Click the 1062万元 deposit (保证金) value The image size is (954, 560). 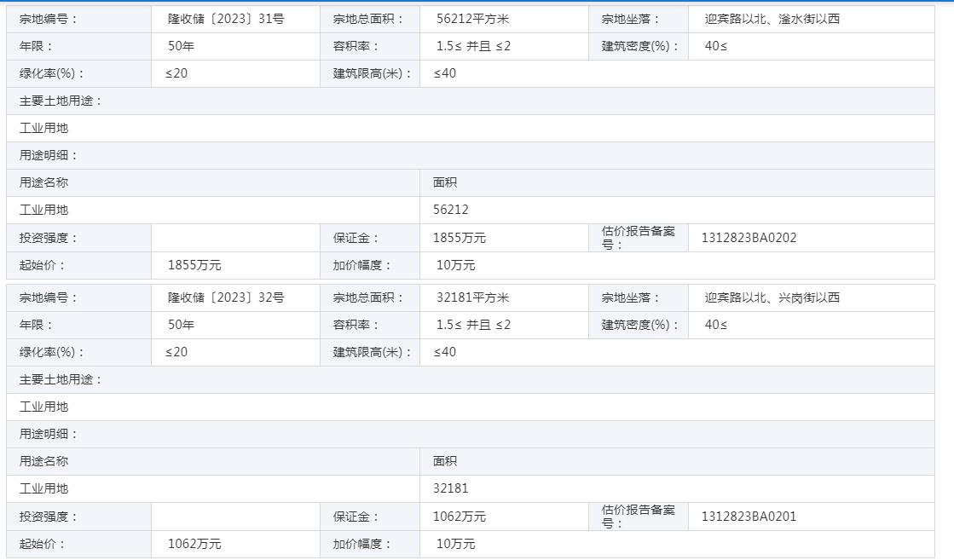460,517
